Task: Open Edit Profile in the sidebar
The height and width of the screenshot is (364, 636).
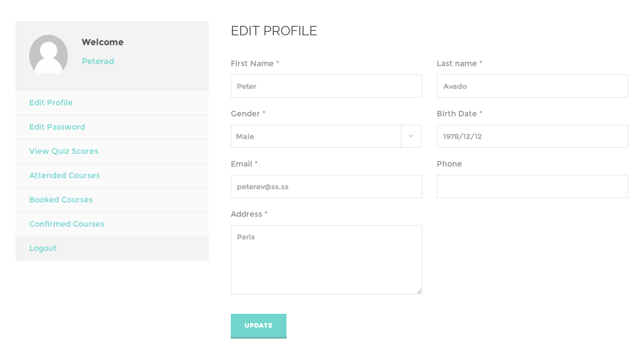Action: coord(51,103)
